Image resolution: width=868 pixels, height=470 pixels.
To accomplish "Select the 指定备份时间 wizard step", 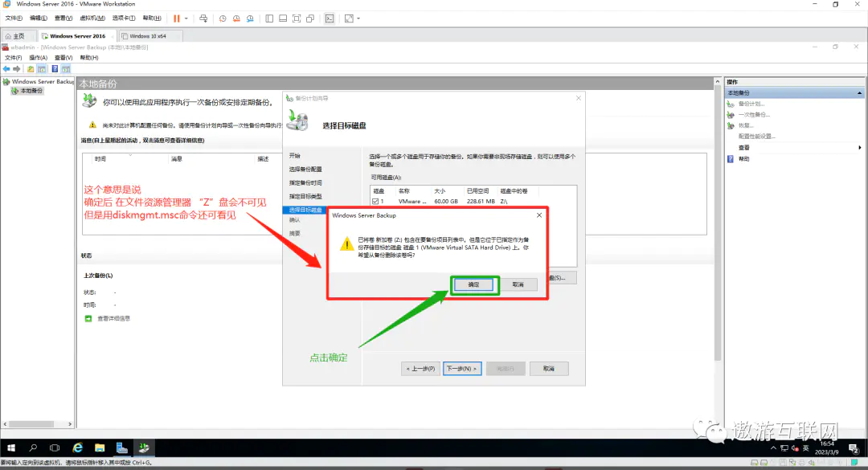I will [305, 182].
